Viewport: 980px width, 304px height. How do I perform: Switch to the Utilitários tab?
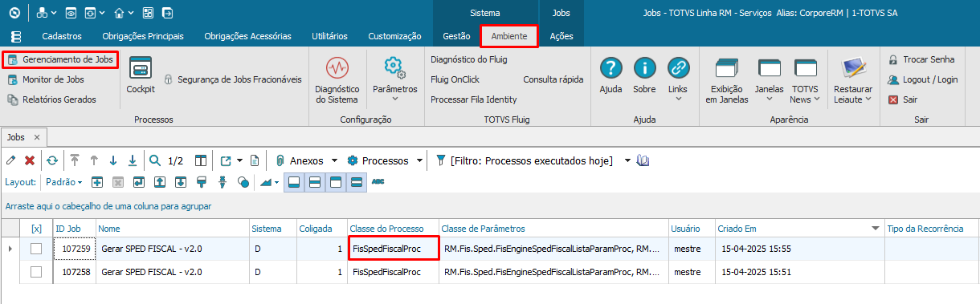pos(329,36)
